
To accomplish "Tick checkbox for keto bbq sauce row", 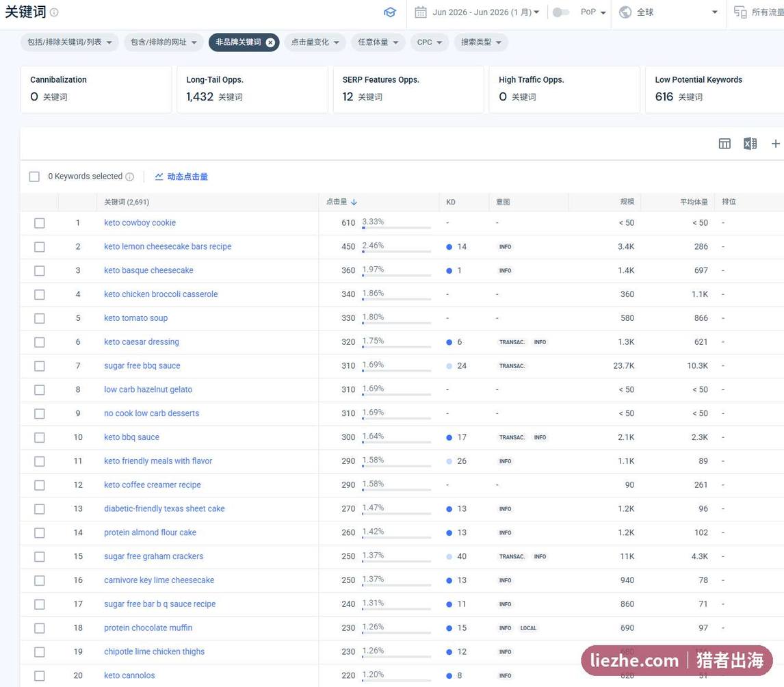I will pyautogui.click(x=40, y=437).
